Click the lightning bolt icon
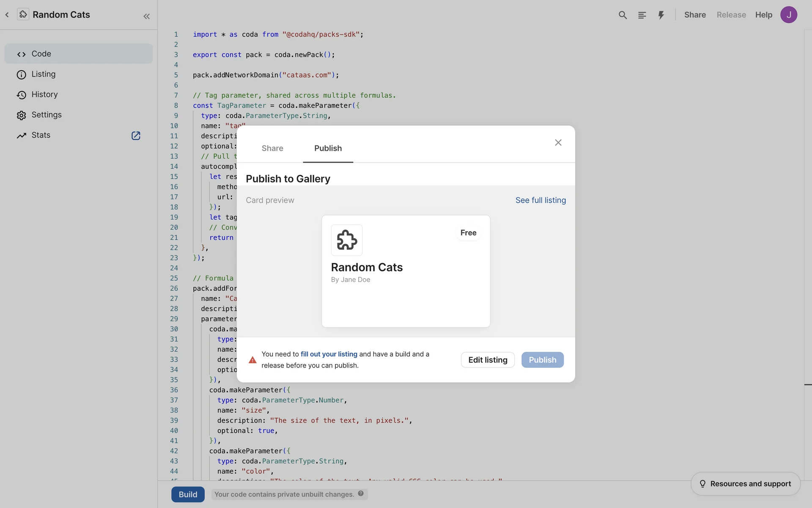 pyautogui.click(x=661, y=15)
